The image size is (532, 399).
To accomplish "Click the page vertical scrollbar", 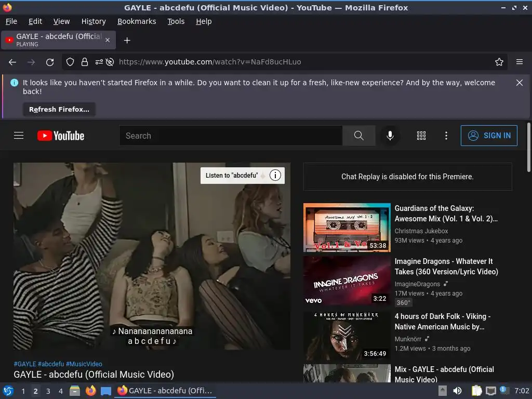I will pos(528,148).
